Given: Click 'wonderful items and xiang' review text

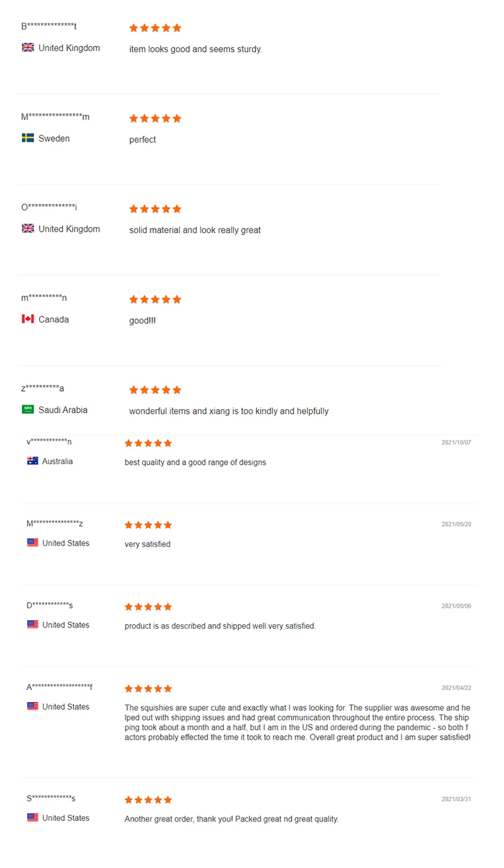Looking at the screenshot, I should point(228,411).
